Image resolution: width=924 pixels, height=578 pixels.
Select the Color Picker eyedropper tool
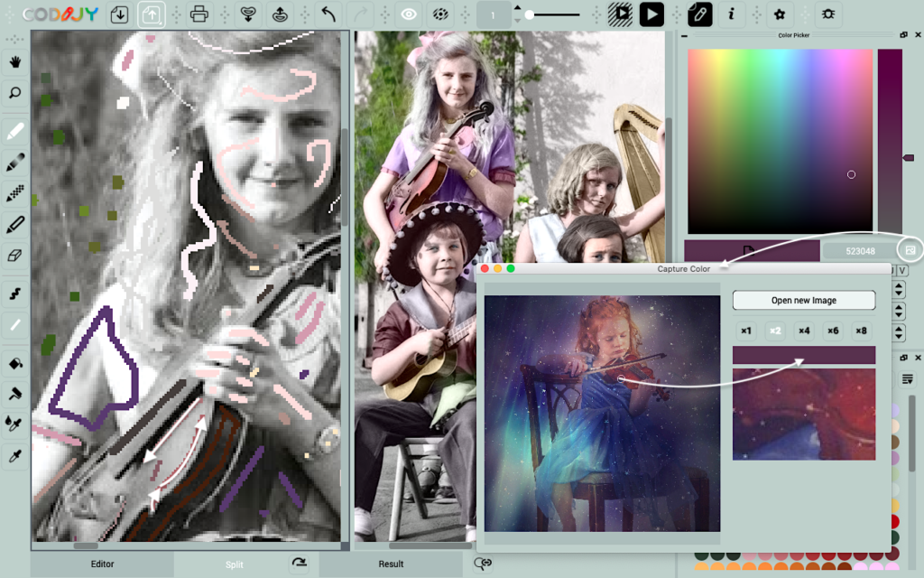point(14,456)
